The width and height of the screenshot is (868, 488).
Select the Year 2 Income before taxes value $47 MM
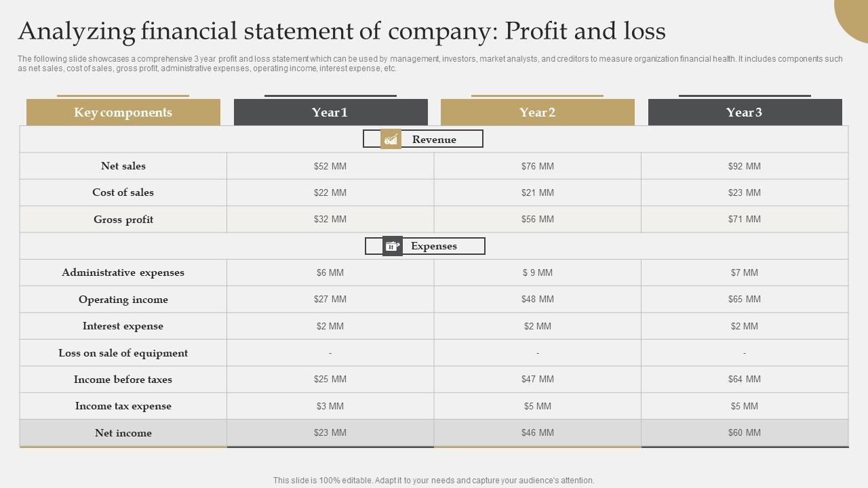coord(538,380)
